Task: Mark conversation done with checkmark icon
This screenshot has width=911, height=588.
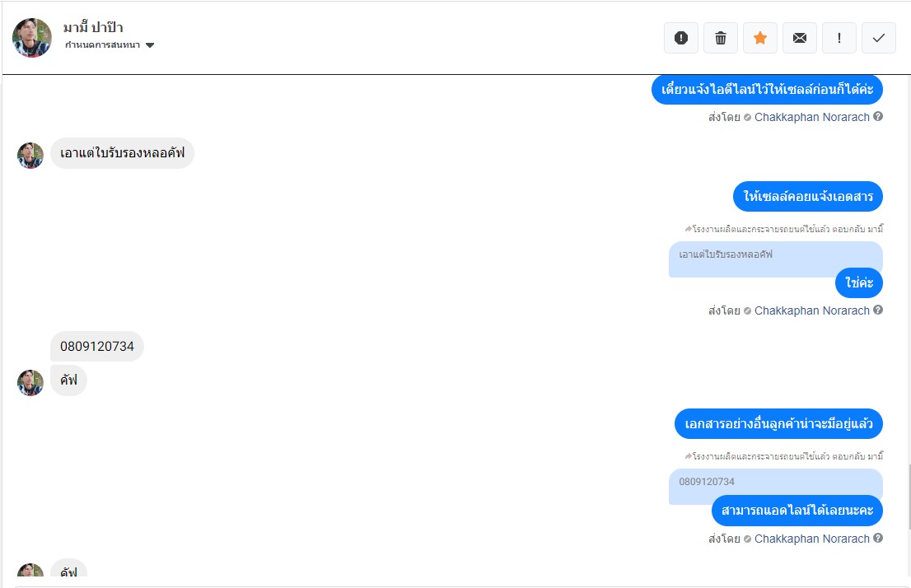Action: click(879, 38)
